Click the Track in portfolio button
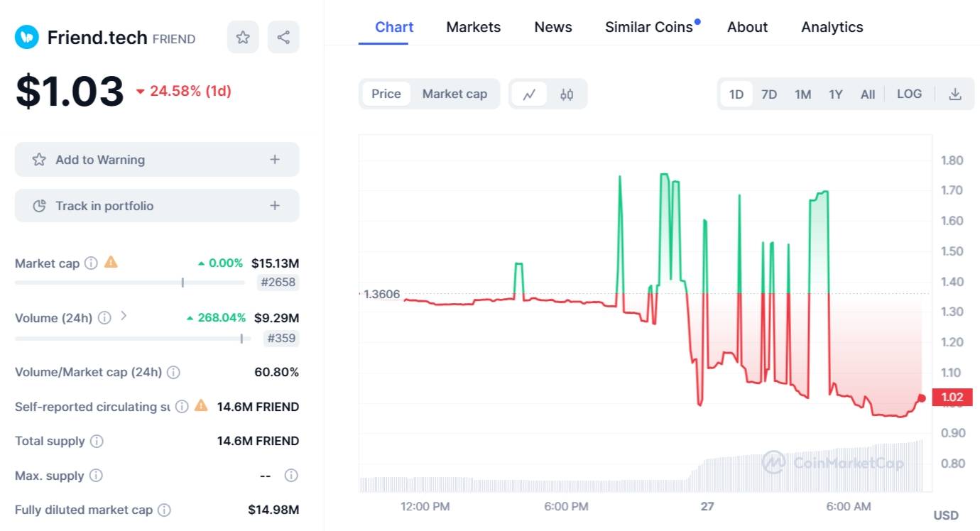This screenshot has height=531, width=980. tap(157, 206)
